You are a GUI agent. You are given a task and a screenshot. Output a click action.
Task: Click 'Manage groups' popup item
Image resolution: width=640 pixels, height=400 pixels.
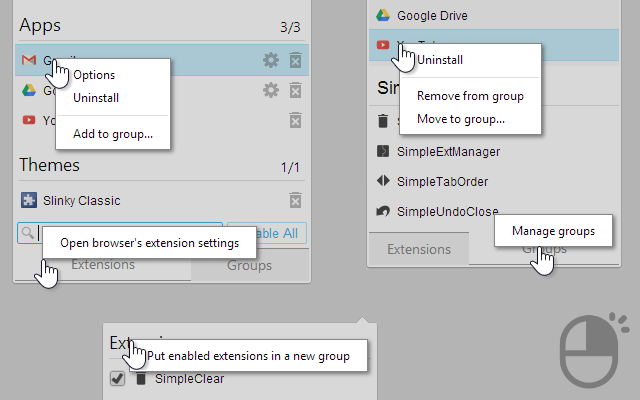(553, 231)
